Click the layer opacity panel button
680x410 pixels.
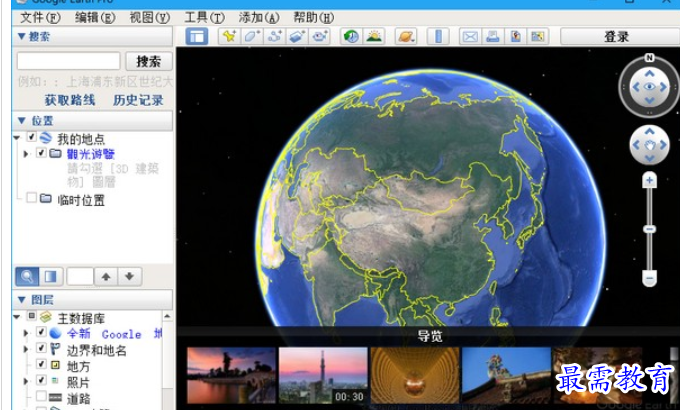pyautogui.click(x=51, y=276)
